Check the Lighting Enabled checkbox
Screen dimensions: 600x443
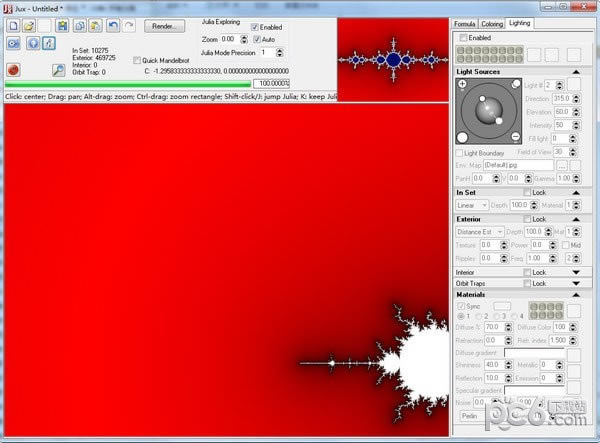pyautogui.click(x=463, y=38)
